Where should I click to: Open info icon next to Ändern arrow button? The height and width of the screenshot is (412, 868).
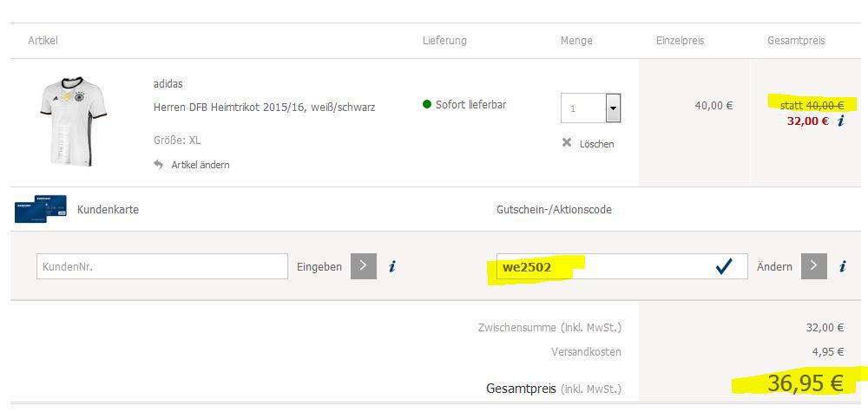click(x=843, y=266)
